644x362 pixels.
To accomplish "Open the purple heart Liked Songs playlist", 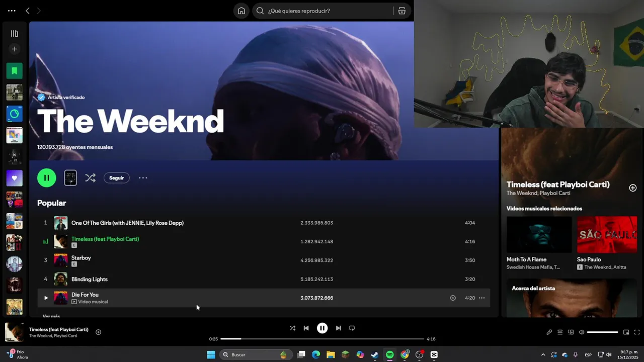I will tap(14, 178).
